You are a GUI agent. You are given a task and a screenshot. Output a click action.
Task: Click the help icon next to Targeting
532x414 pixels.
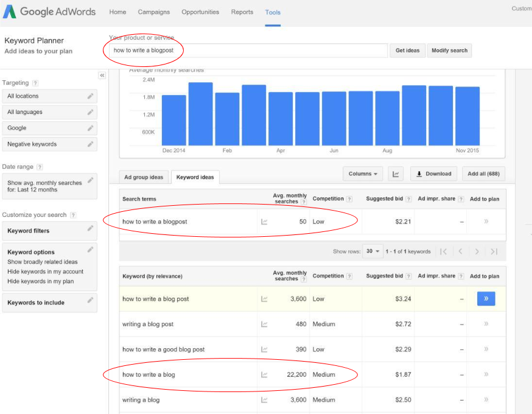click(35, 83)
